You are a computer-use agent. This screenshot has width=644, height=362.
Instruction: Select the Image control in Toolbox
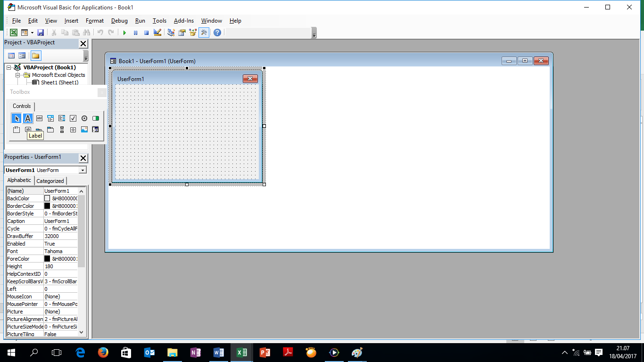pos(84,130)
